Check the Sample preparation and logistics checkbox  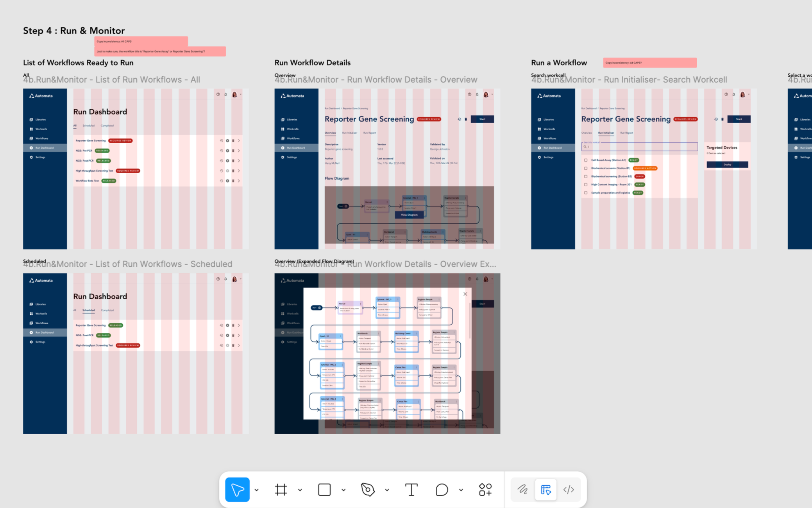[x=585, y=192]
